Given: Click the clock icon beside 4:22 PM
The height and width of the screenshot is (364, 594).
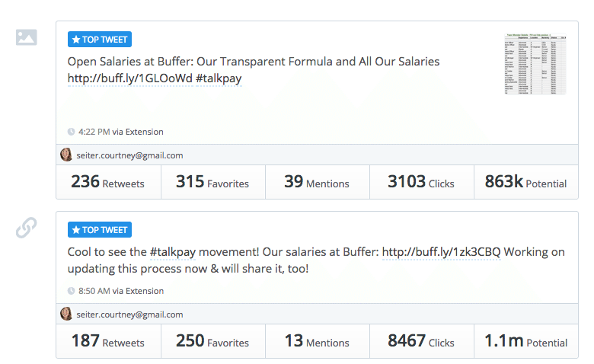Looking at the screenshot, I should tap(71, 132).
